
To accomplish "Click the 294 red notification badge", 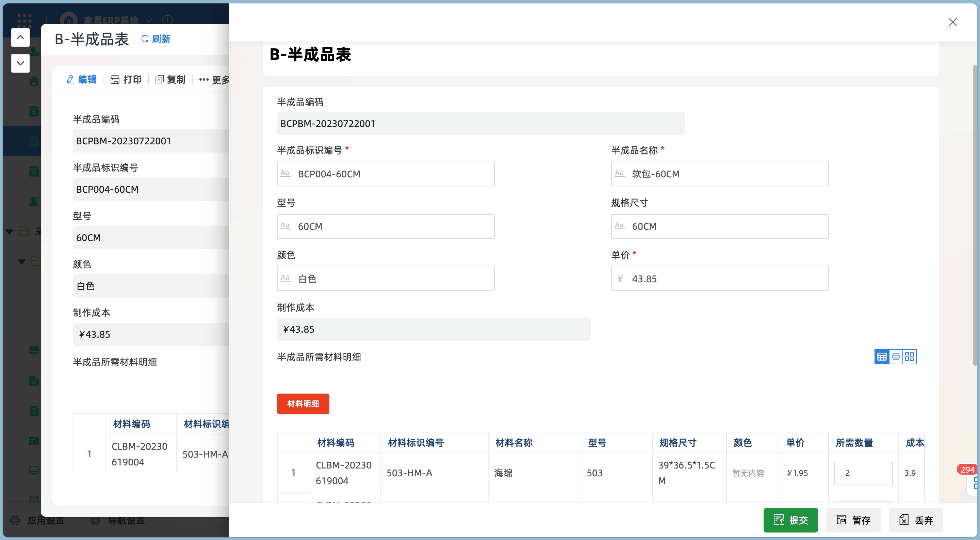I will 967,469.
